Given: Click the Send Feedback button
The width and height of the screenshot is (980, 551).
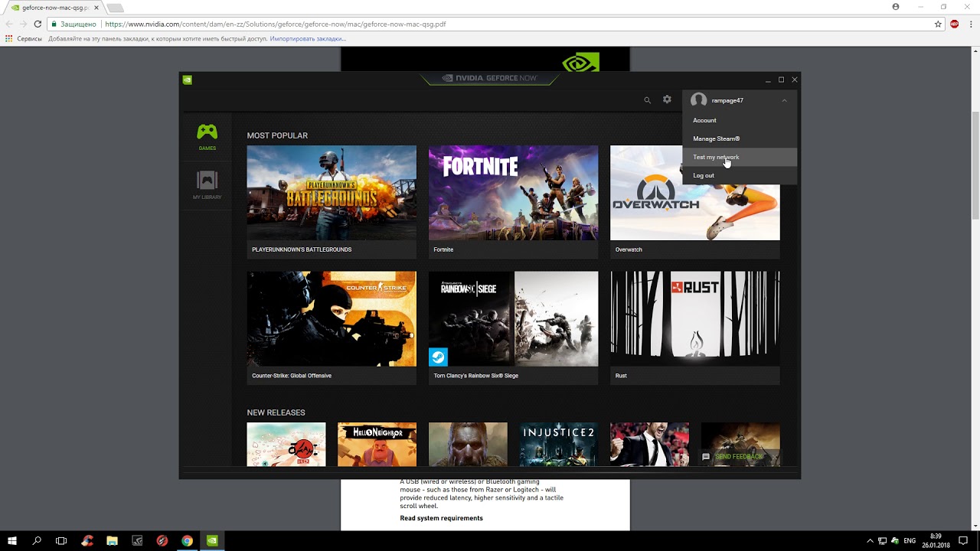Looking at the screenshot, I should click(x=733, y=457).
